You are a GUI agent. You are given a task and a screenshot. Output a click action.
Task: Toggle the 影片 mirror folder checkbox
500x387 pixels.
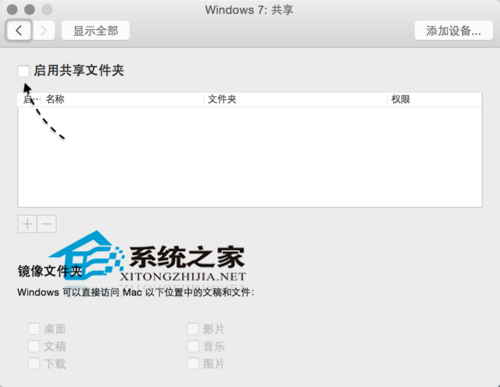(x=193, y=329)
